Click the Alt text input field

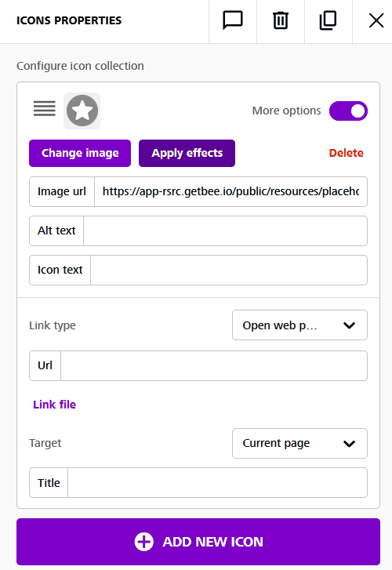[225, 231]
